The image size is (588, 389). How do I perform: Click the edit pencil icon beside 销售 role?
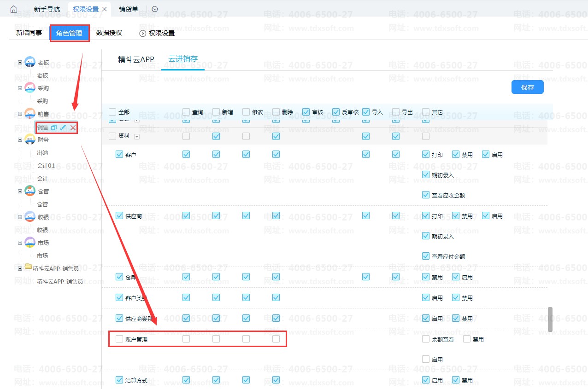click(64, 128)
